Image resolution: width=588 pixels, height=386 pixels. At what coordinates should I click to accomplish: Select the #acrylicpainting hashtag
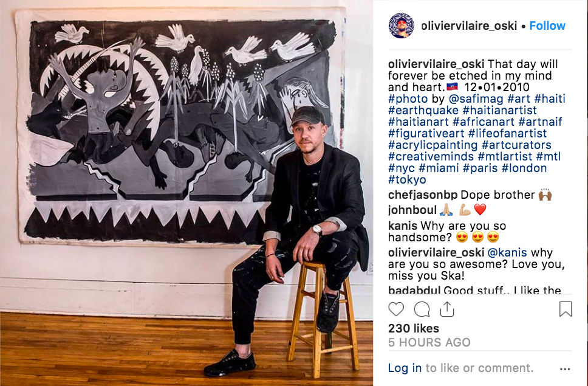[x=432, y=145]
